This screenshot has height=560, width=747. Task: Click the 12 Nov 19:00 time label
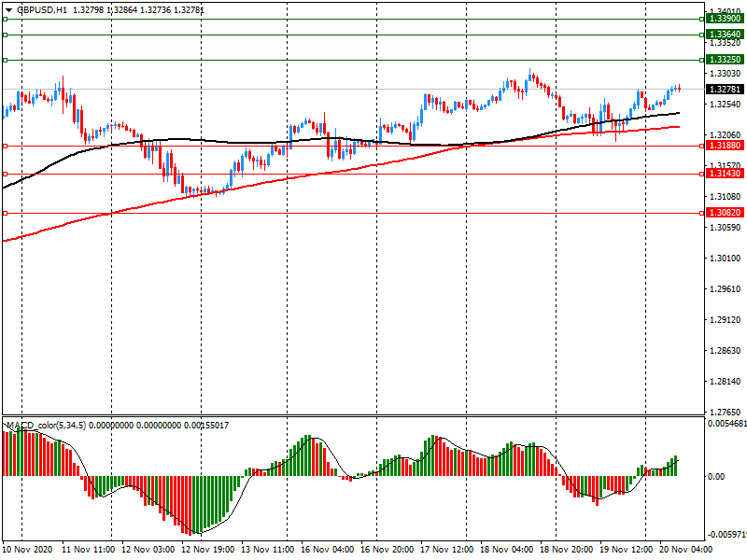pyautogui.click(x=207, y=551)
